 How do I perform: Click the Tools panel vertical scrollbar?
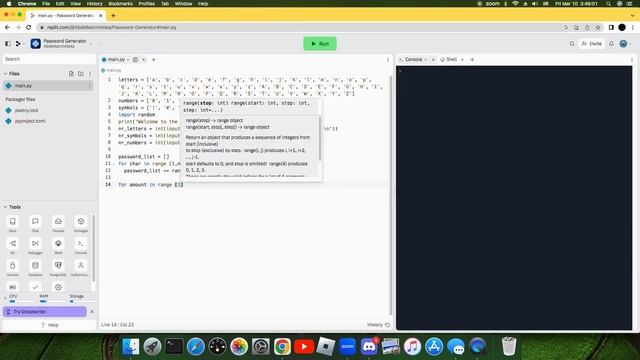[94, 248]
